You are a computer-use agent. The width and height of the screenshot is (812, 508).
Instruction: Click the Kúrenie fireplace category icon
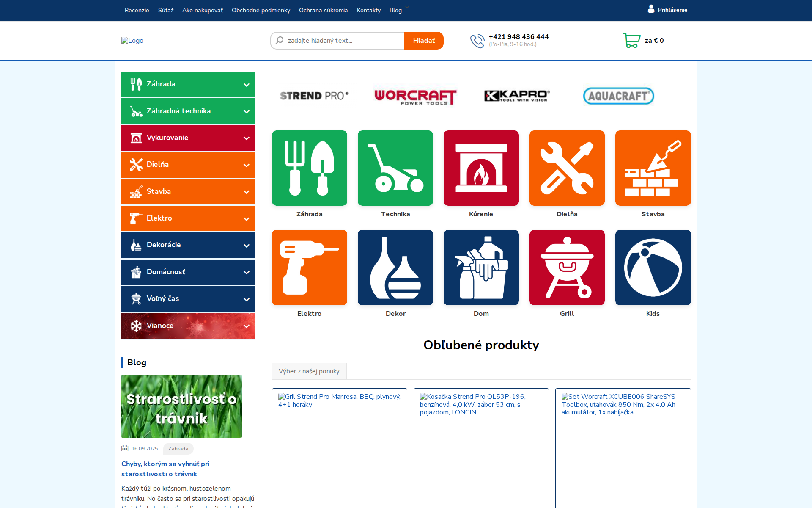point(481,168)
